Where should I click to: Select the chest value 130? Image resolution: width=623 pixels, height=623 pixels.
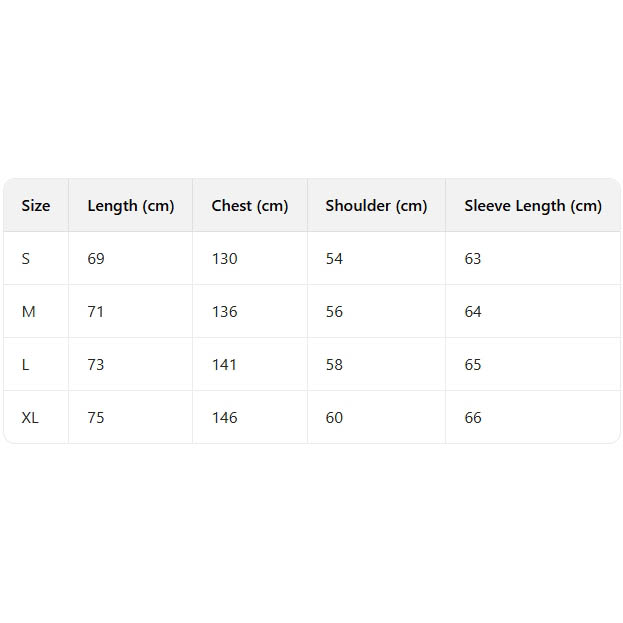pos(225,259)
